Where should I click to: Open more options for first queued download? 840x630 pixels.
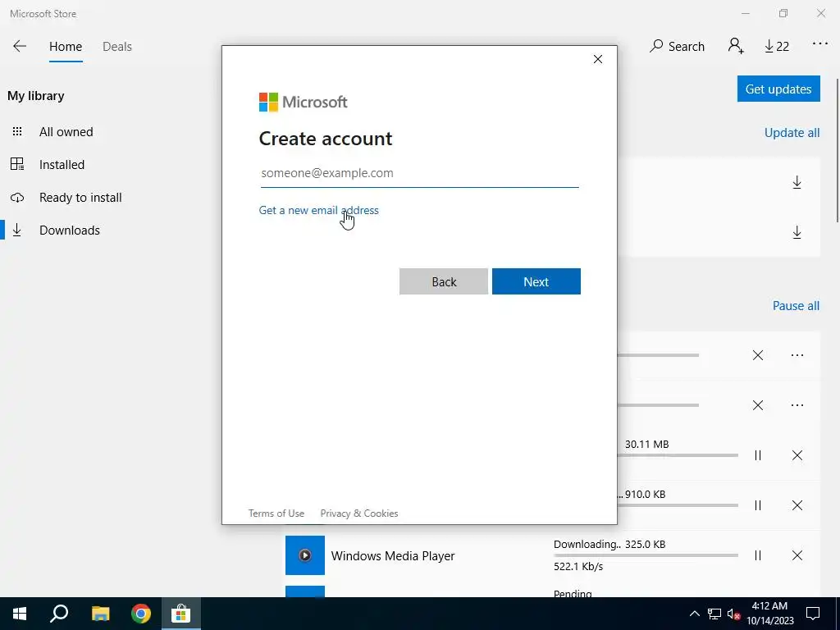pyautogui.click(x=797, y=355)
